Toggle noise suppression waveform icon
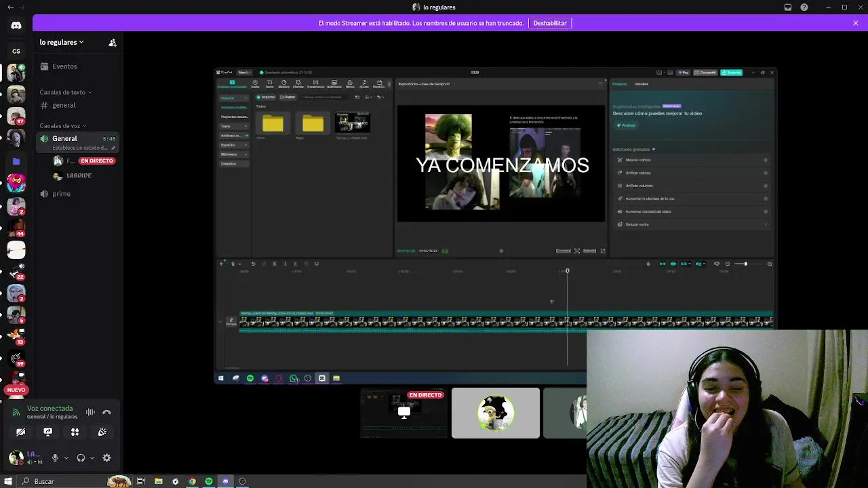Screen dimensions: 868x488 [x=90, y=412]
